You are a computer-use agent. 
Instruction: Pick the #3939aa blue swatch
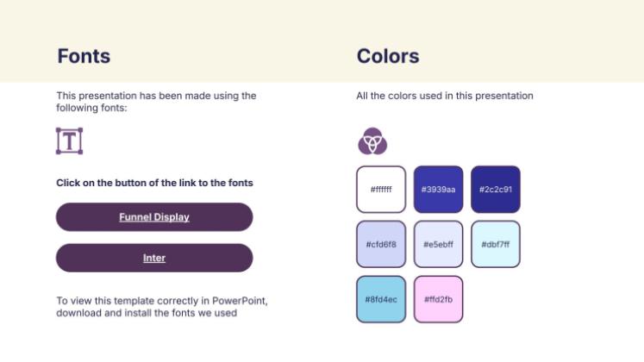[438, 190]
